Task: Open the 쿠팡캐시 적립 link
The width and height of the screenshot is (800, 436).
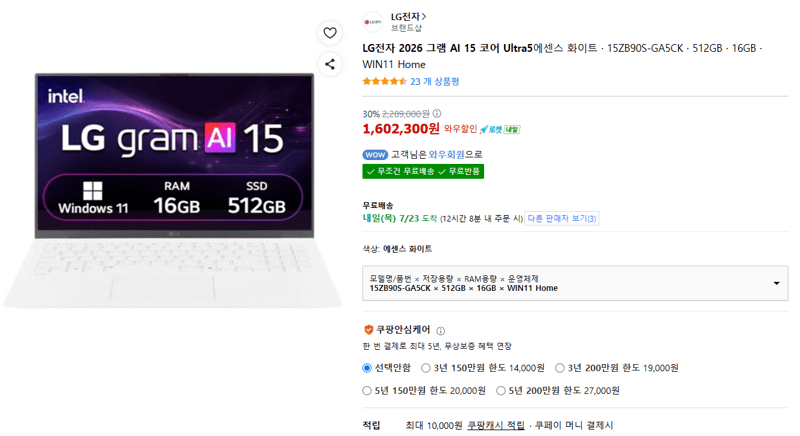Action: click(x=496, y=425)
